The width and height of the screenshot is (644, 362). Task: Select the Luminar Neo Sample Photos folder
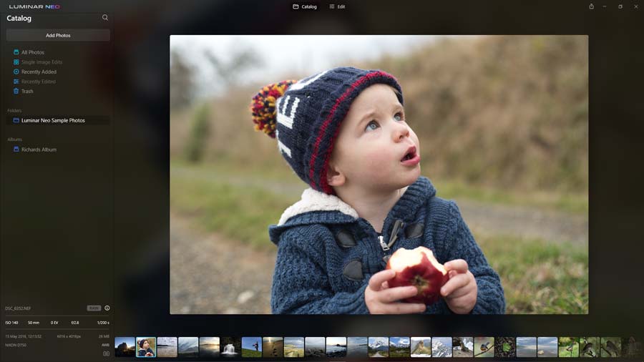(58, 120)
